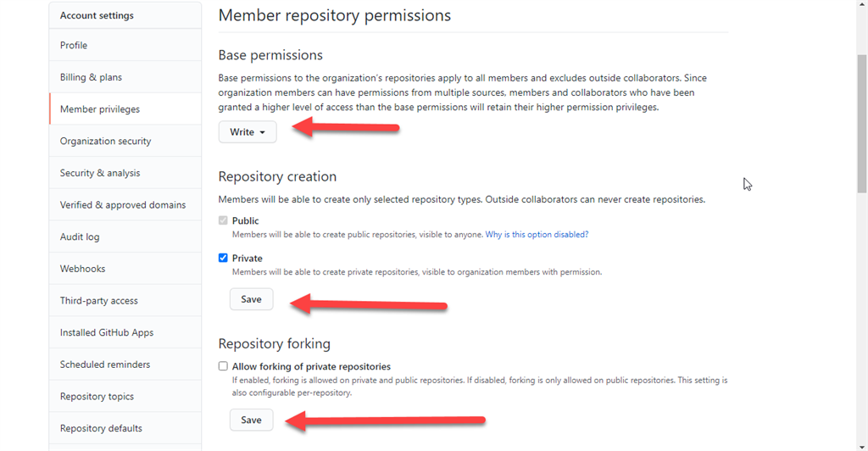Open Organization security settings
Screen dimensions: 868x451
point(105,141)
